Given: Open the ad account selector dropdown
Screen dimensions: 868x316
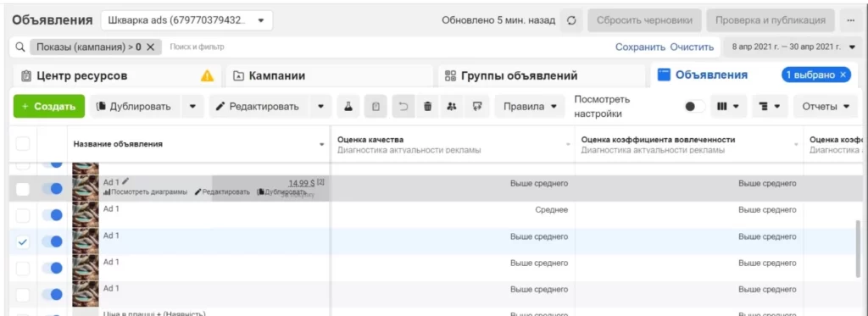Looking at the screenshot, I should [x=186, y=20].
